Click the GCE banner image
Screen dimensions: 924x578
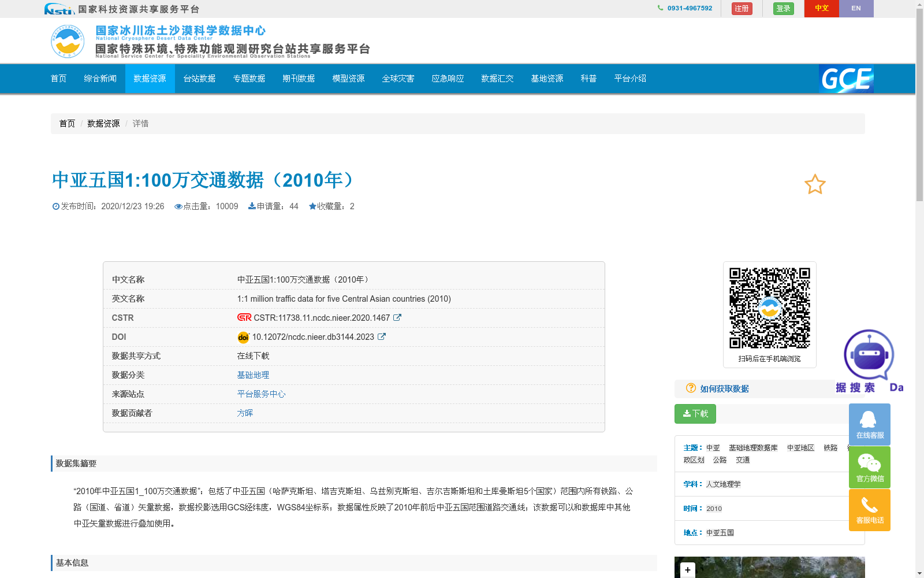(x=846, y=79)
